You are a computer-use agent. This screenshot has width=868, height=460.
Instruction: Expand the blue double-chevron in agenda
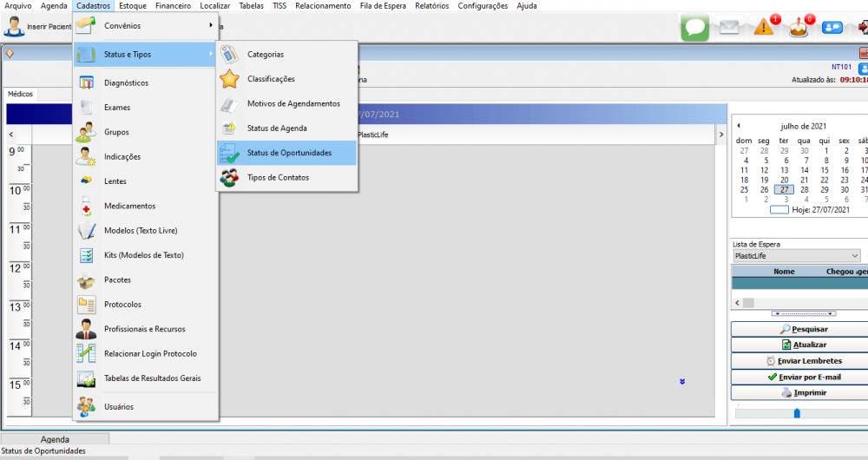pos(682,381)
